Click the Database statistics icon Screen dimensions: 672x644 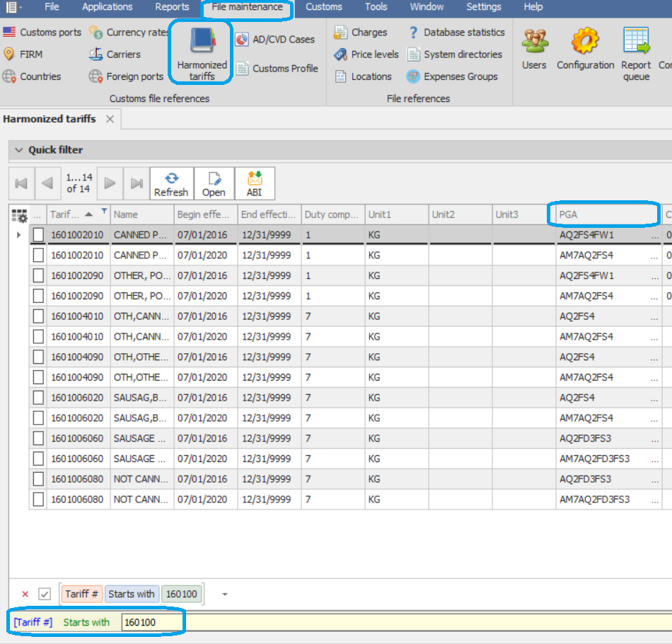point(458,32)
